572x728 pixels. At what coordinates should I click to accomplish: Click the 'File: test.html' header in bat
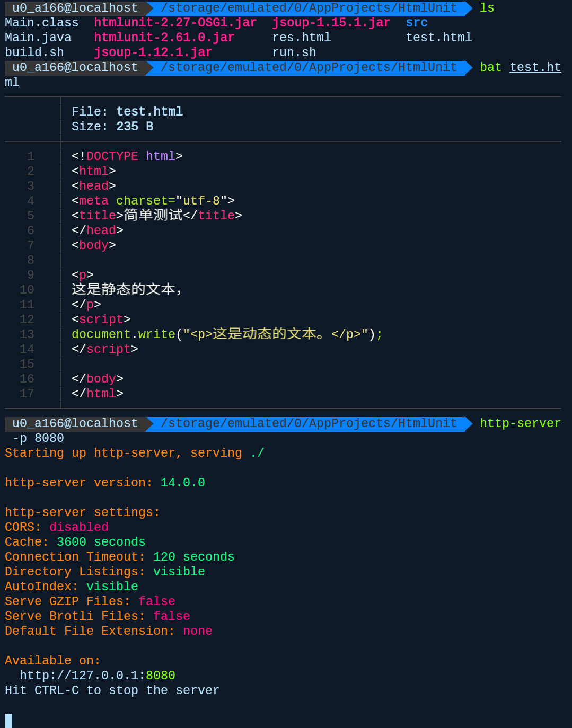tap(127, 112)
